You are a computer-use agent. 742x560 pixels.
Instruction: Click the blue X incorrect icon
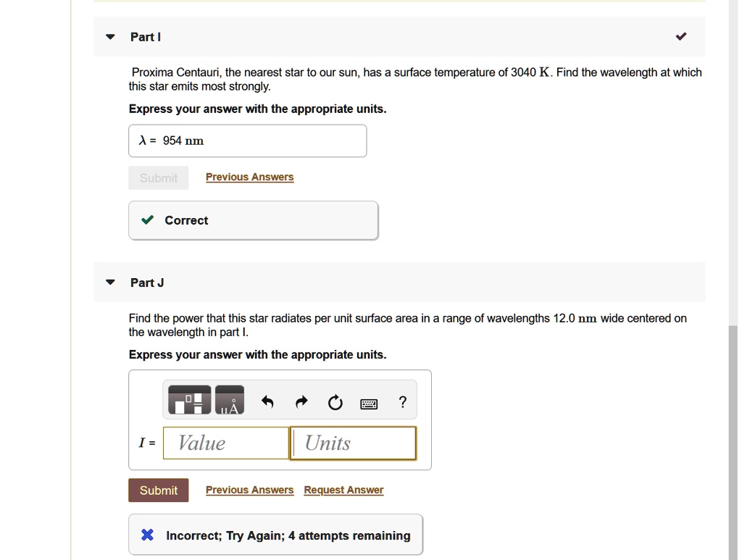147,535
